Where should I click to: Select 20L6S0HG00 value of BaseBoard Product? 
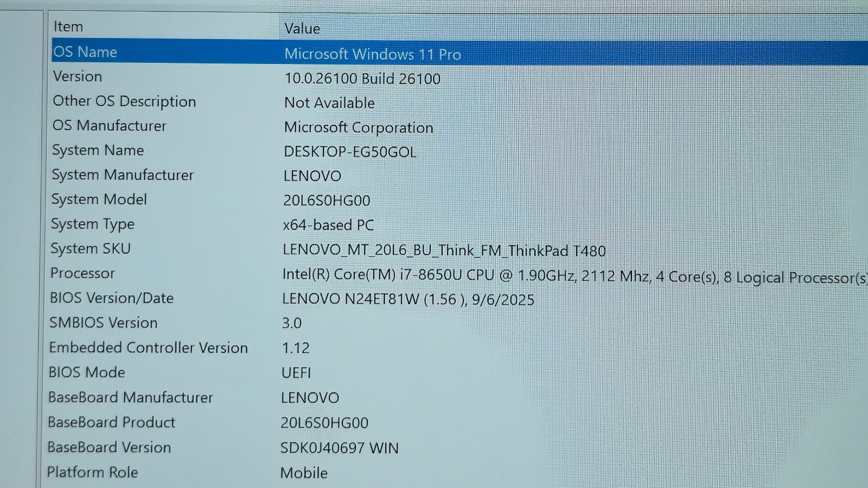coord(324,423)
